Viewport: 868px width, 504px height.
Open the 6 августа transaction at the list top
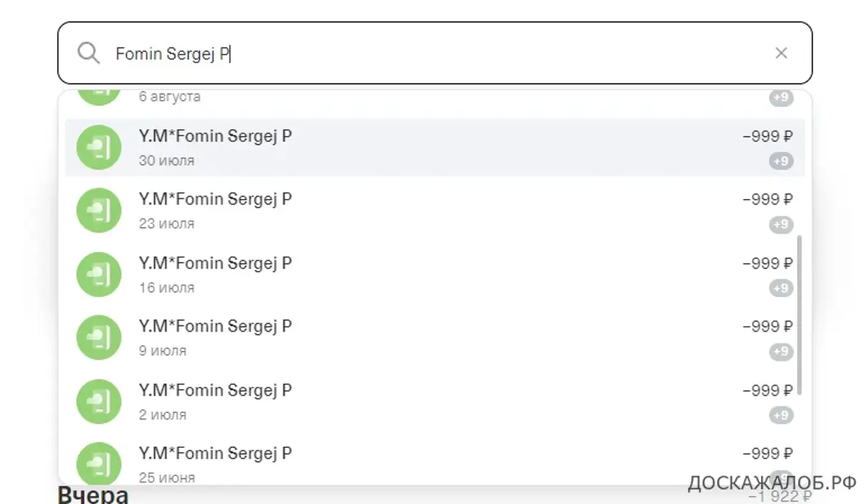point(435,98)
